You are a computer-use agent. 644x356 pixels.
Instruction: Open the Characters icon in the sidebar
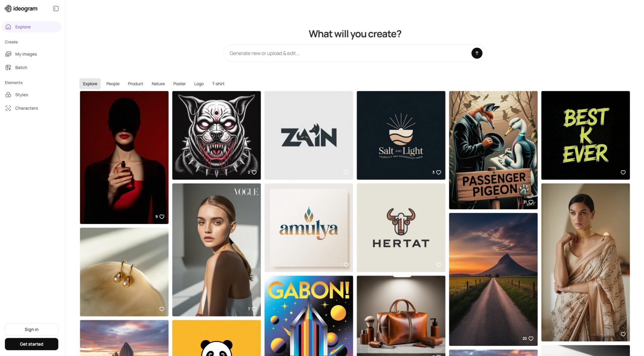coord(8,108)
